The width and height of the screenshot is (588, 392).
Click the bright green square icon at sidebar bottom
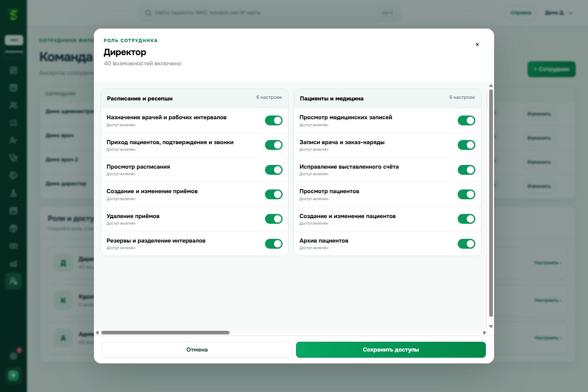point(13,375)
